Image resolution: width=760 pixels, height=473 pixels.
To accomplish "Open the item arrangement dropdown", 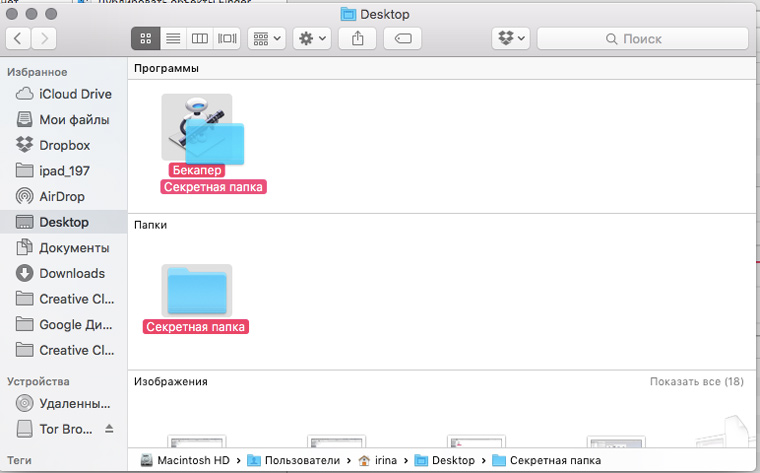I will click(x=267, y=38).
